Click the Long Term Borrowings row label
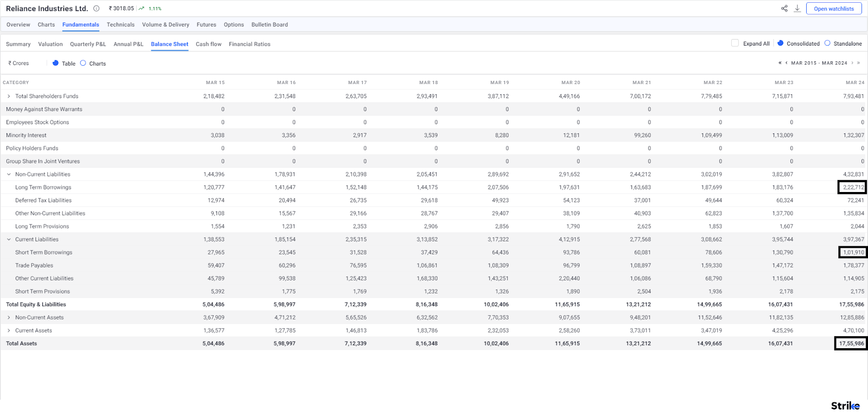The height and width of the screenshot is (416, 868). point(43,187)
